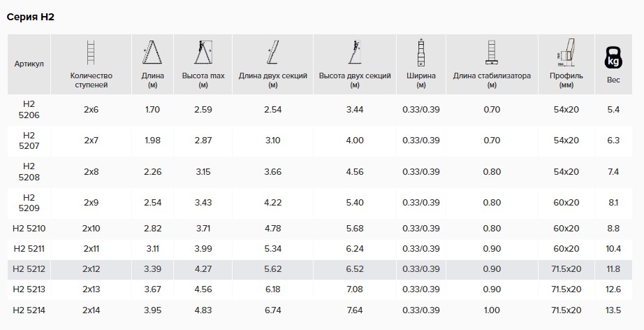
Task: Click the Ширина (м) header label
Action: (x=421, y=80)
